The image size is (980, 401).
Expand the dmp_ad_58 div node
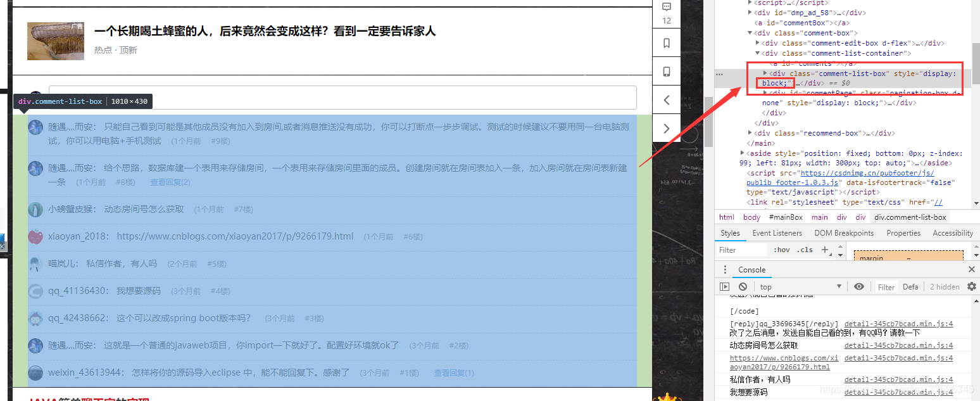pos(750,13)
